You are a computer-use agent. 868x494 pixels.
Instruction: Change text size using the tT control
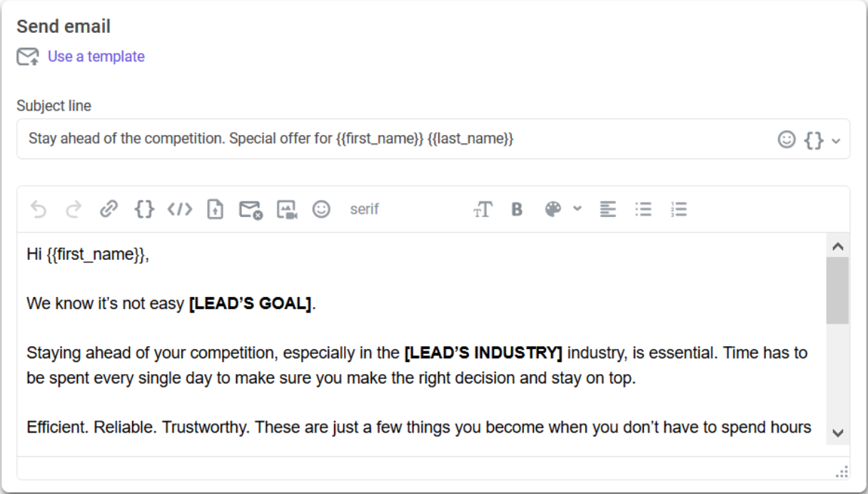(483, 209)
